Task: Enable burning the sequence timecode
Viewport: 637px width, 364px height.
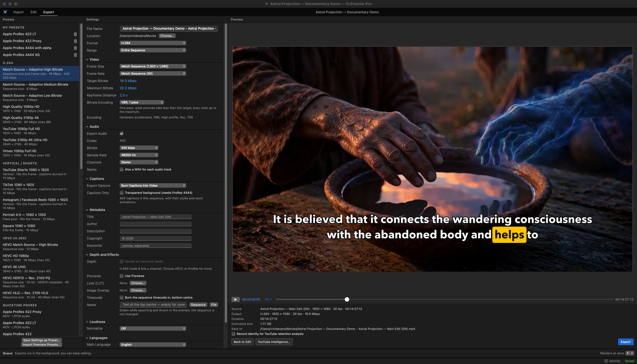Action: point(122,297)
